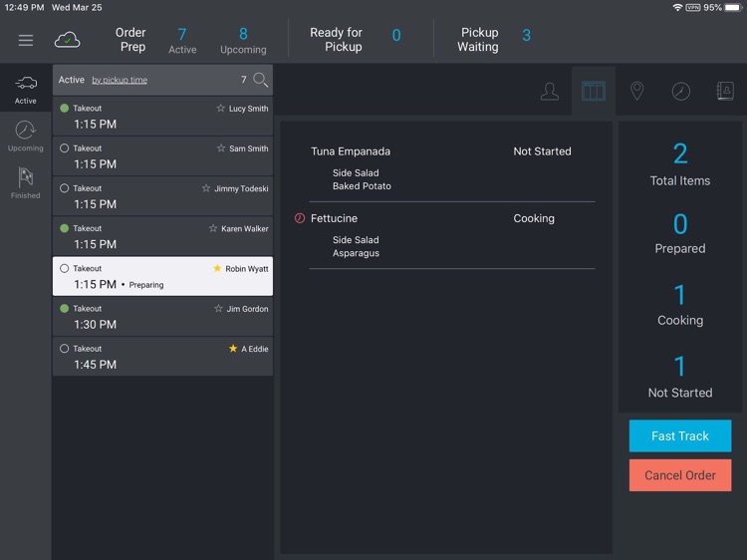Open the contact book icon
Screen dimensions: 747x560
click(x=725, y=91)
